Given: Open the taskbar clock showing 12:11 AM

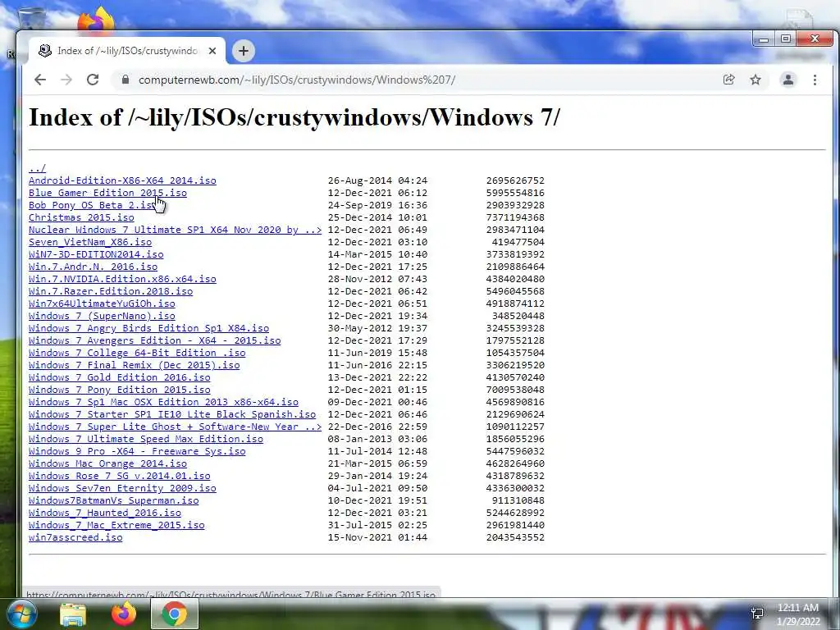Looking at the screenshot, I should pyautogui.click(x=798, y=614).
